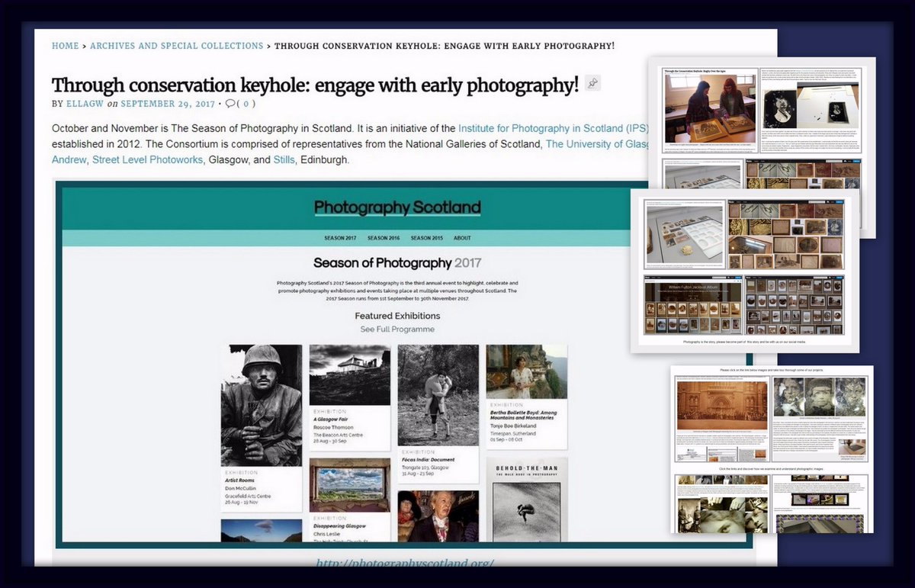Screen dimensions: 915x588
Task: Open the photo of two women examining photographs
Action: coord(709,107)
